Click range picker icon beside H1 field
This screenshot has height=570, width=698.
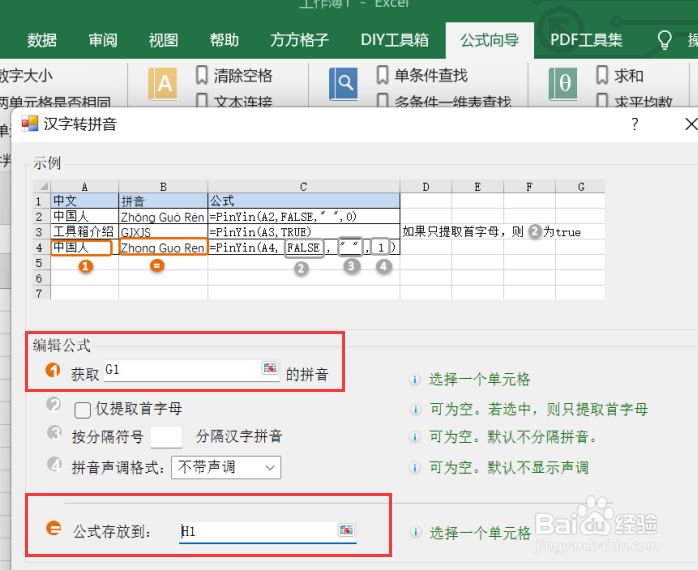tap(346, 530)
